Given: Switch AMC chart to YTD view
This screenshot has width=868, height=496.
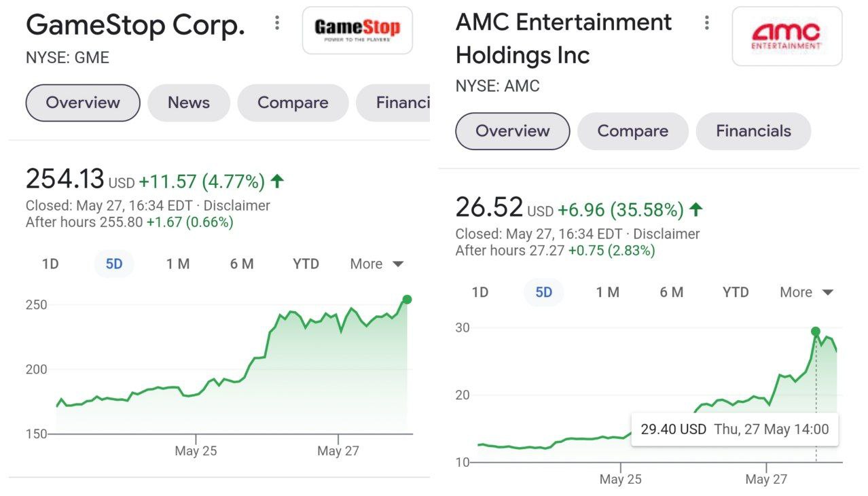Looking at the screenshot, I should click(x=735, y=292).
